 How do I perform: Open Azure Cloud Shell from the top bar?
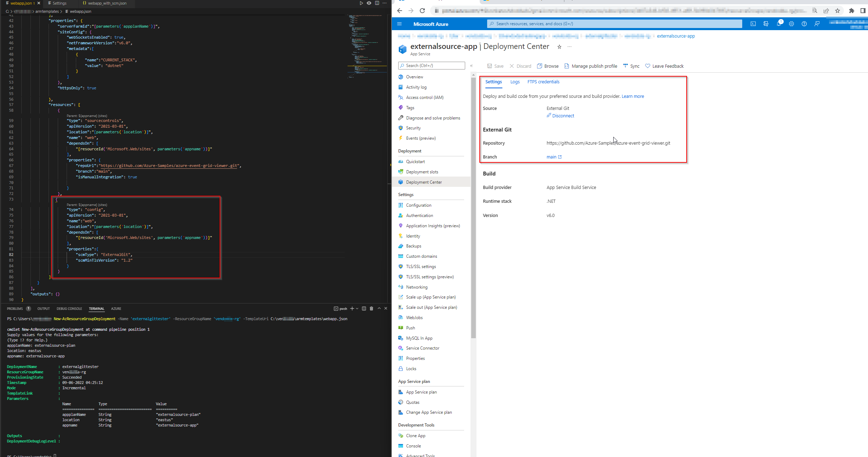(x=753, y=24)
